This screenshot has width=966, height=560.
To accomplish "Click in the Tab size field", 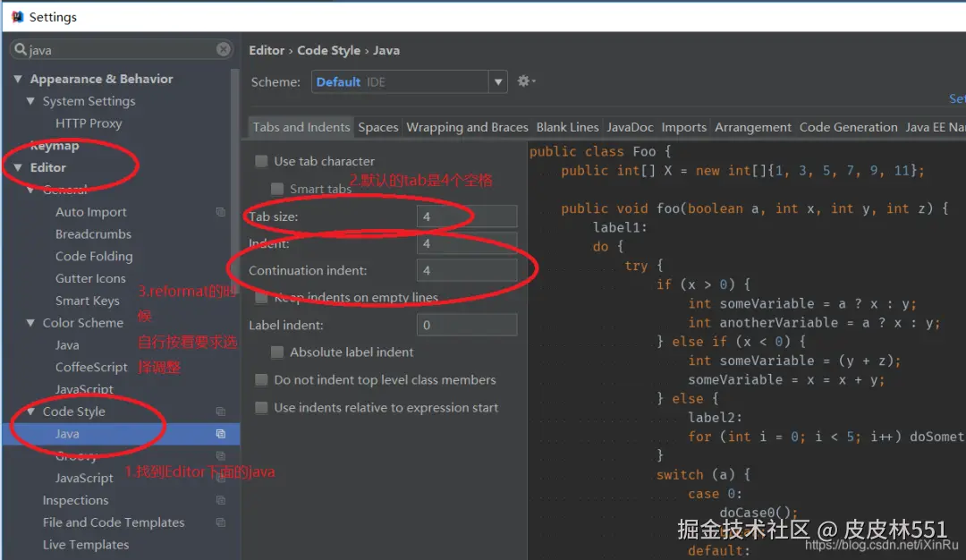I will tap(467, 216).
